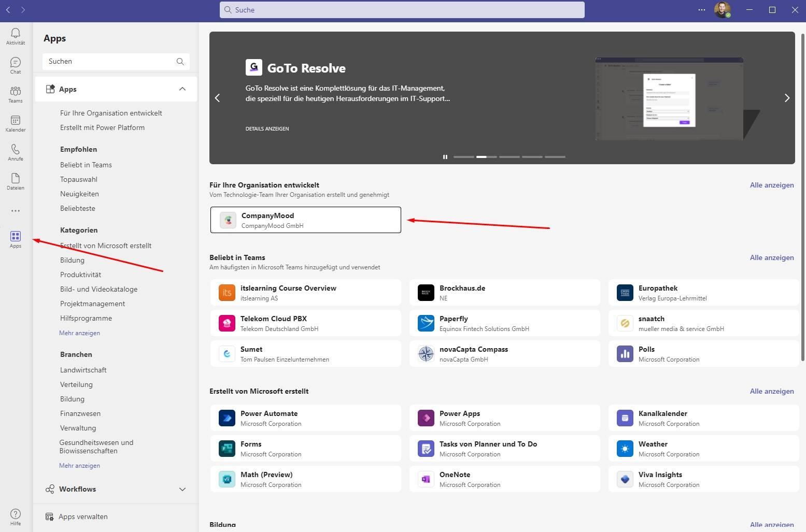Select Erstellt mit Power Platform
The height and width of the screenshot is (532, 806).
coord(102,127)
